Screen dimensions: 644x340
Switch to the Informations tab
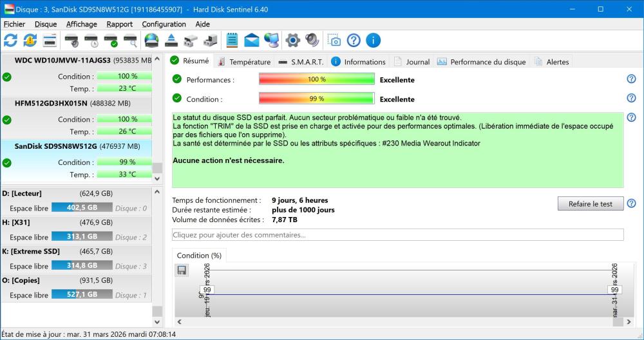pos(358,62)
